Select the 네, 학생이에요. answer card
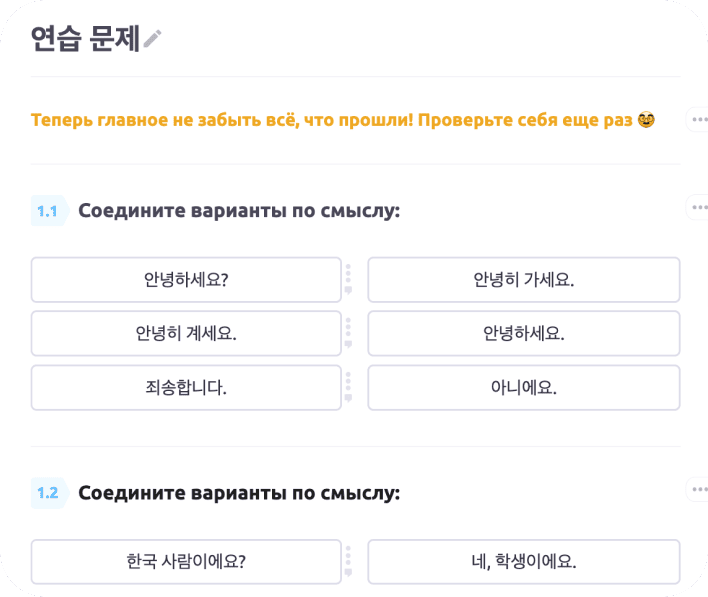Screen dimensions: 708x597 [x=523, y=562]
